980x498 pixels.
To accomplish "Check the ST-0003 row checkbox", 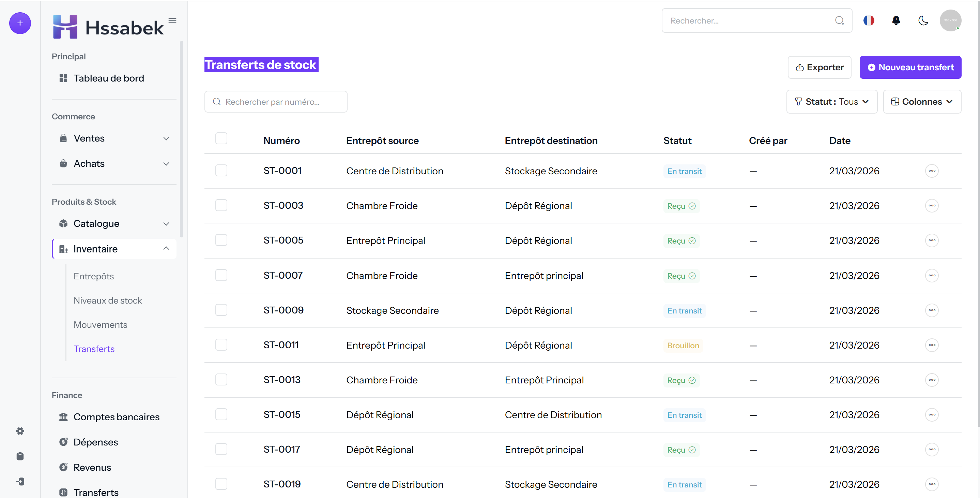I will coord(221,206).
